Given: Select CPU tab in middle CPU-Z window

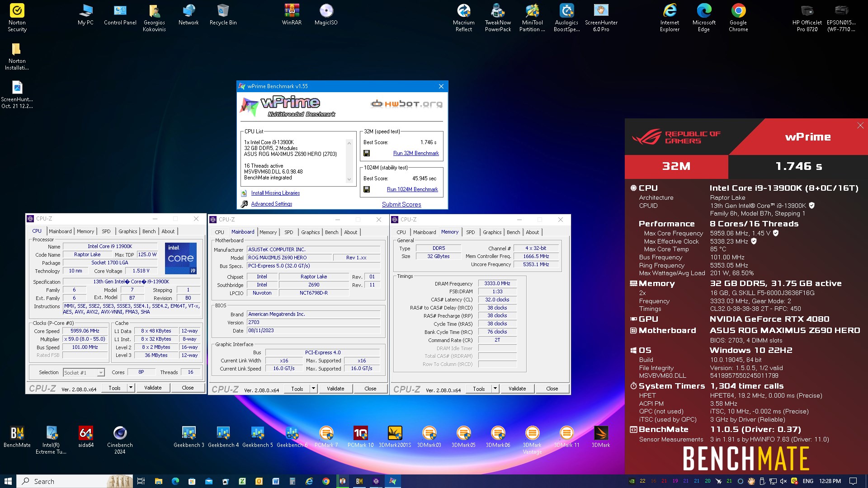Looking at the screenshot, I should click(x=219, y=232).
